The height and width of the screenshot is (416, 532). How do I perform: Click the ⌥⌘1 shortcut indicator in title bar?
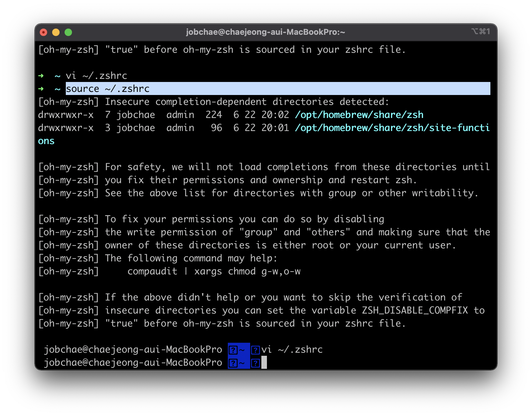481,31
